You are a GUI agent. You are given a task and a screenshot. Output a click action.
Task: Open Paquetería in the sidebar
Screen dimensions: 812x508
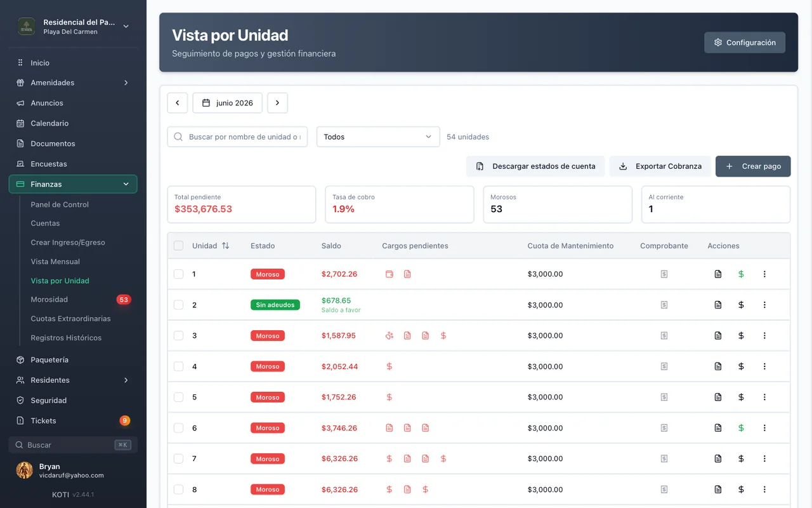pos(73,359)
